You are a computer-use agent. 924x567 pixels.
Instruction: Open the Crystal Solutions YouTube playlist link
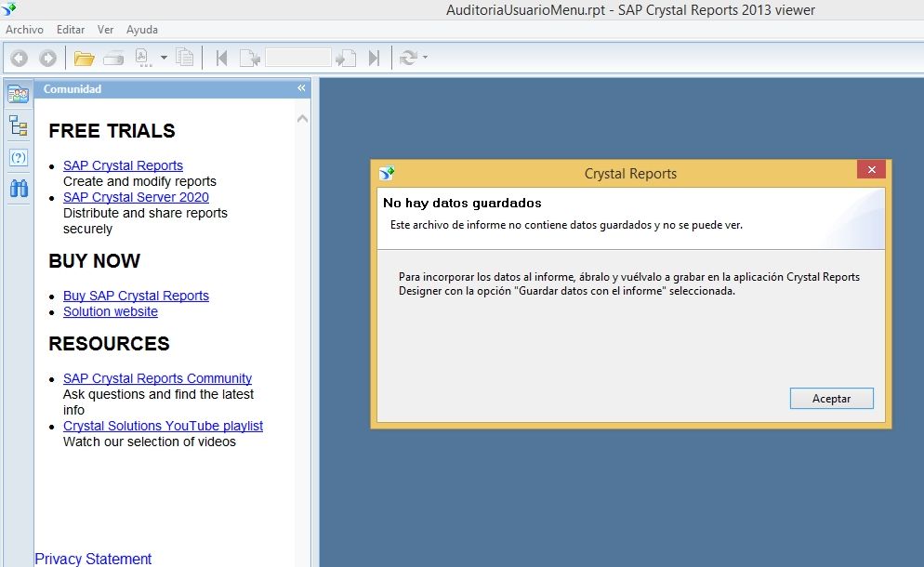click(164, 426)
